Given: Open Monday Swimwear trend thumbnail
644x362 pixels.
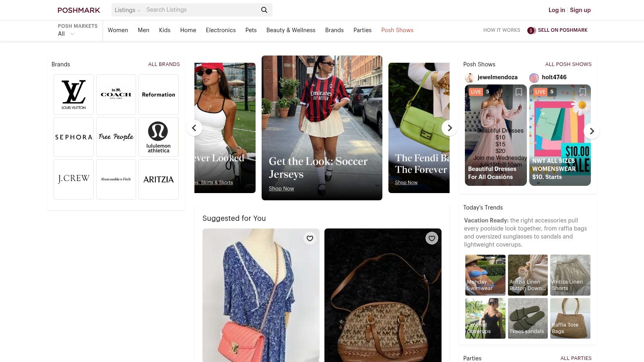Looking at the screenshot, I should pos(485,275).
